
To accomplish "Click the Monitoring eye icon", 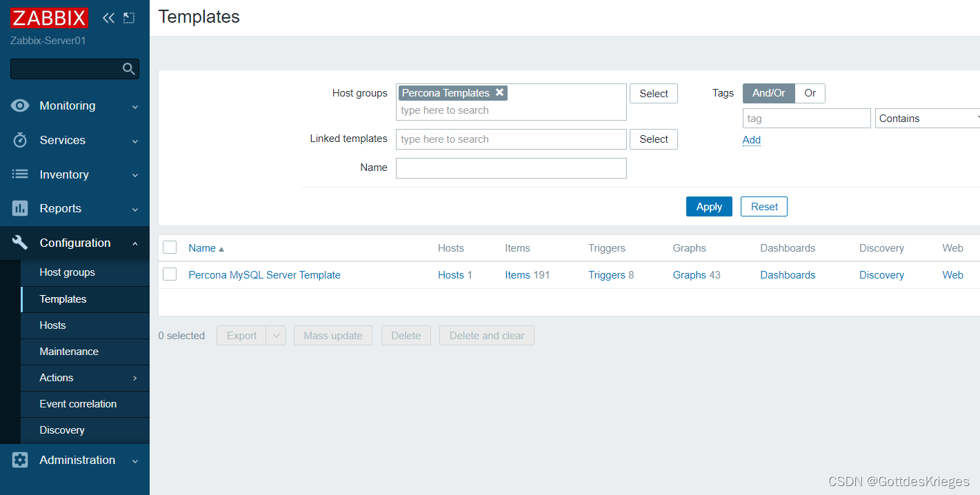I will point(20,105).
